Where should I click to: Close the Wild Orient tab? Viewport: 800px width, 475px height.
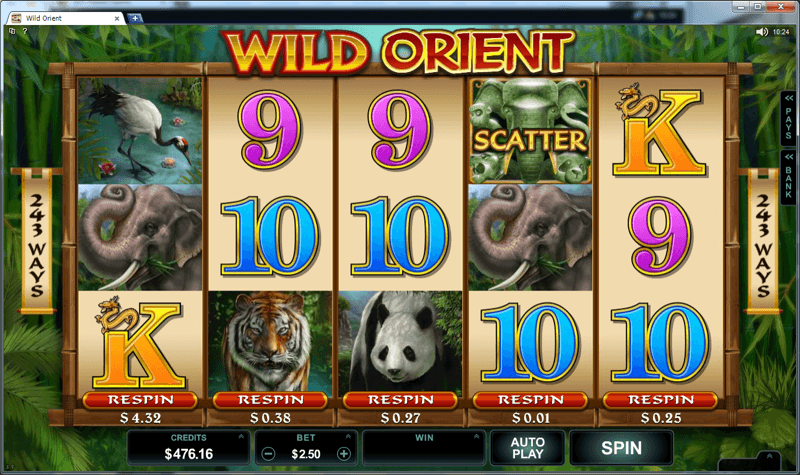117,18
